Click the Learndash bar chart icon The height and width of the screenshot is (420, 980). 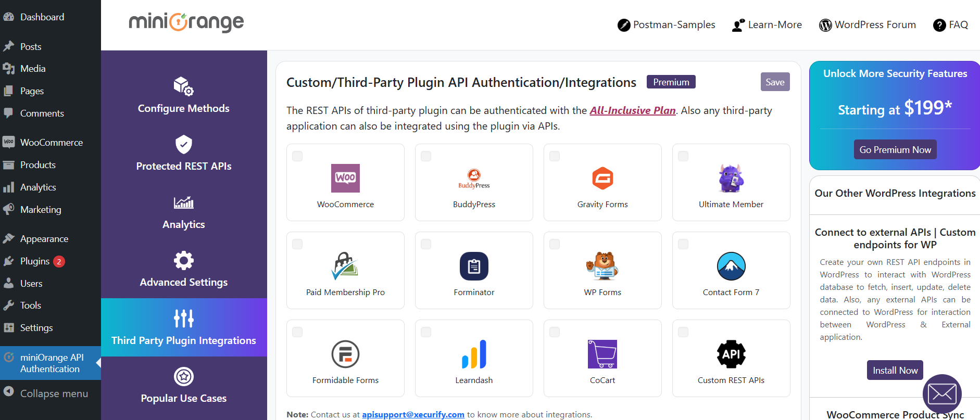[x=474, y=354]
